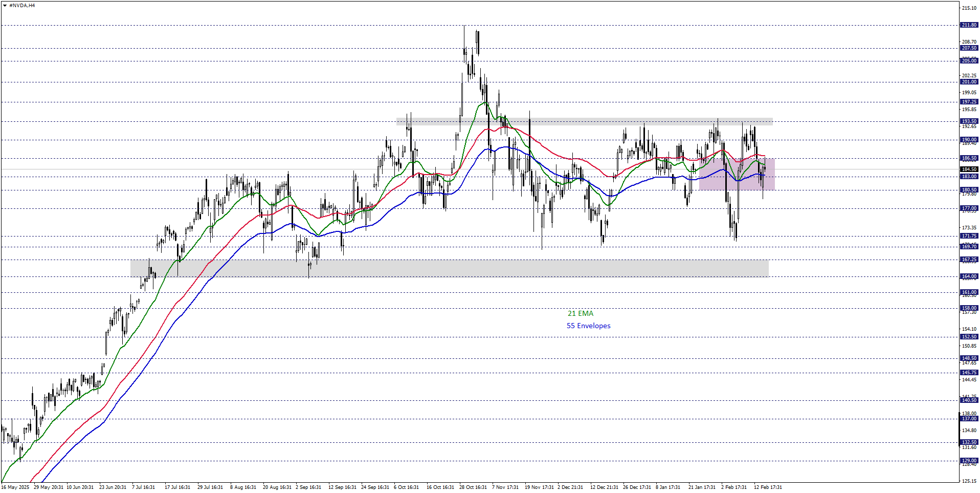This screenshot has width=980, height=493.
Task: Select the green "21 EMA" text label
Action: (x=580, y=313)
